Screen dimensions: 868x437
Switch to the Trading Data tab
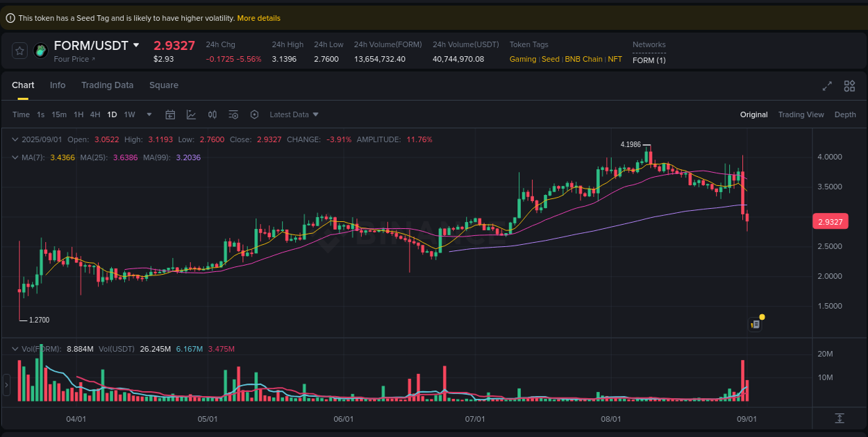point(107,85)
